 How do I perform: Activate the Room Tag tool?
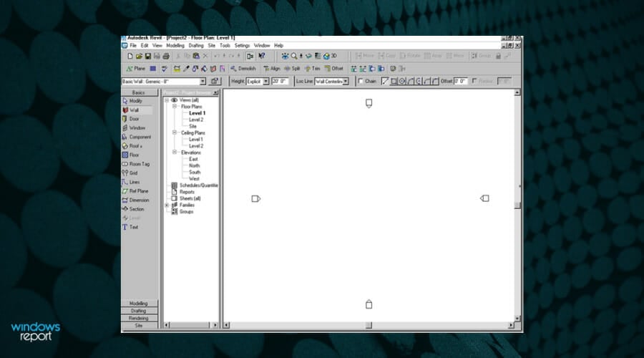[139, 164]
